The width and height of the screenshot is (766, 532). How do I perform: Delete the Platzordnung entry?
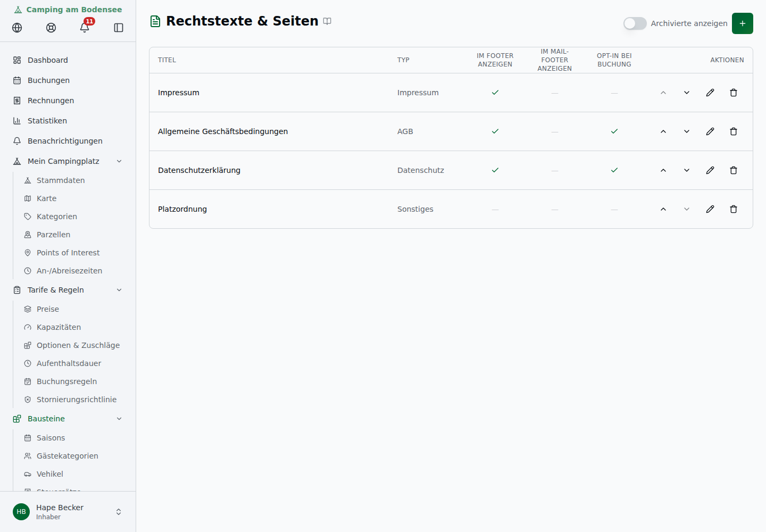tap(734, 209)
